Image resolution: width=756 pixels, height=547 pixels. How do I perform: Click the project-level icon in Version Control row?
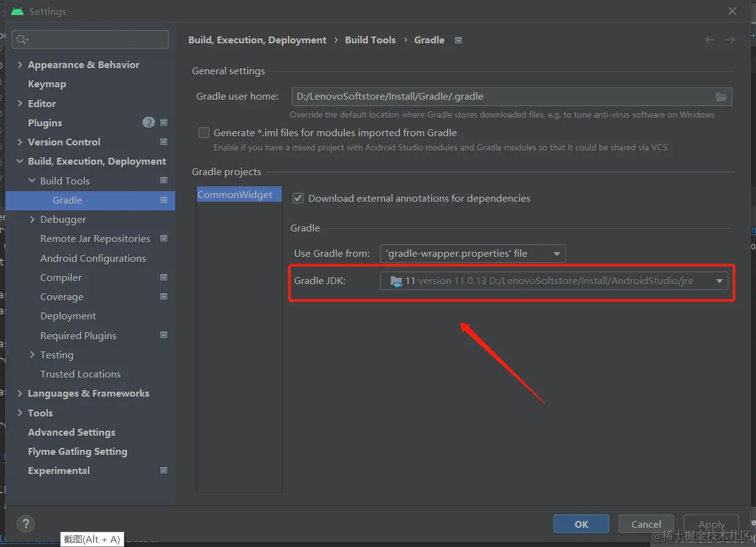(164, 142)
